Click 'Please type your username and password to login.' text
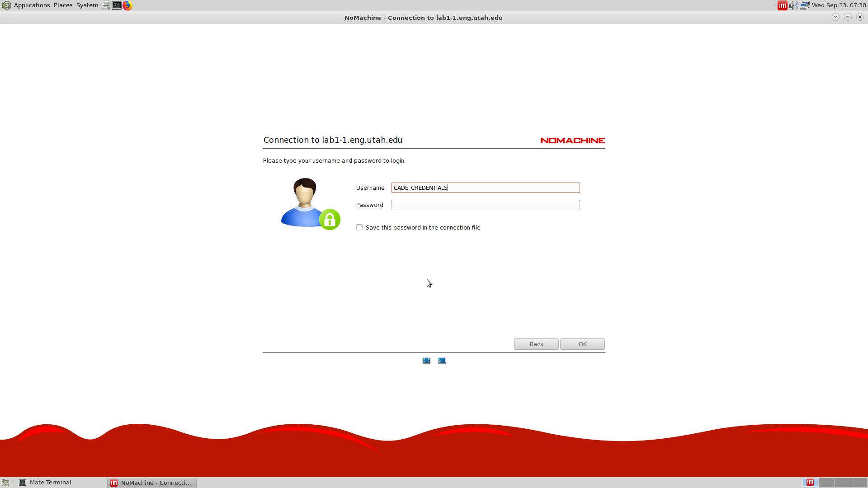The height and width of the screenshot is (488, 868). [x=334, y=161]
